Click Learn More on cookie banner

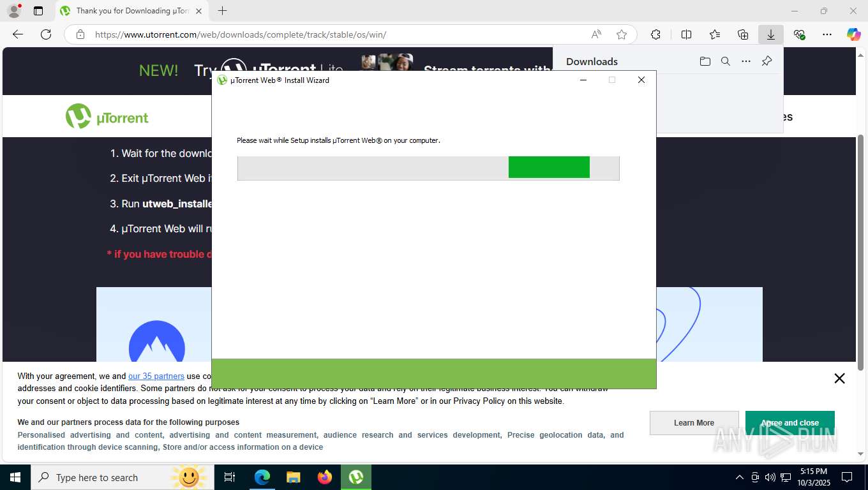coord(694,423)
